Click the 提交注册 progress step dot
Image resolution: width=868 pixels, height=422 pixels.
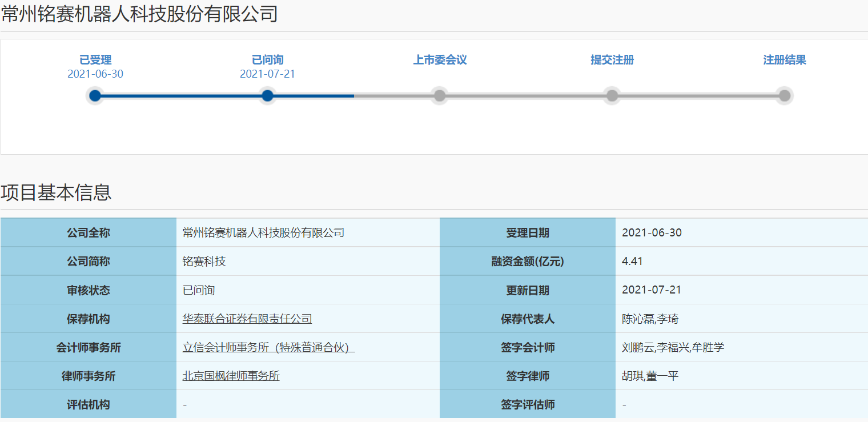(x=612, y=95)
